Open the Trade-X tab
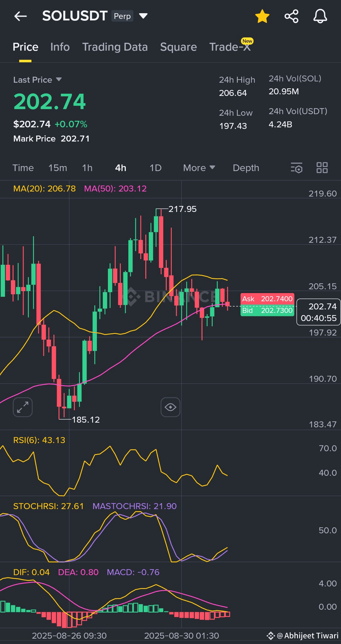Image resolution: width=341 pixels, height=644 pixels. [230, 47]
